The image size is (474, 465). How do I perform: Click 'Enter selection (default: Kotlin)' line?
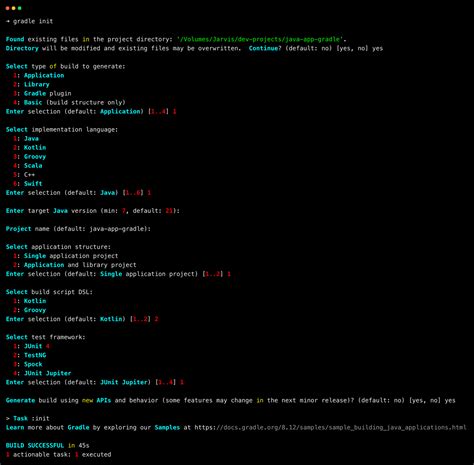click(82, 319)
